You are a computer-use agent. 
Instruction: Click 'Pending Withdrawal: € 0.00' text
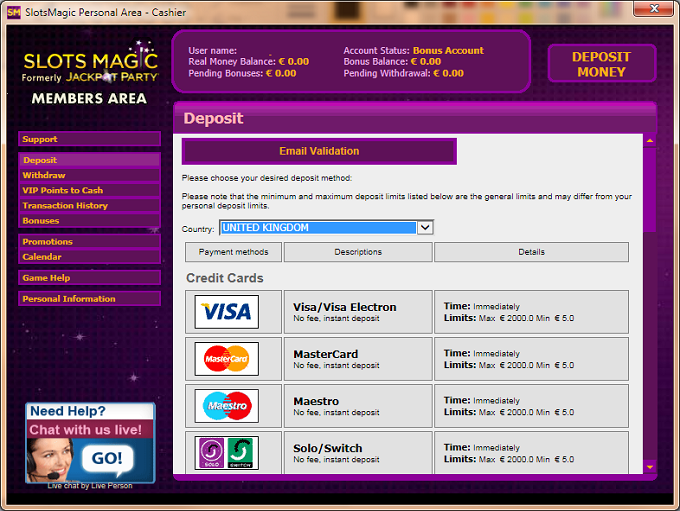tap(403, 73)
